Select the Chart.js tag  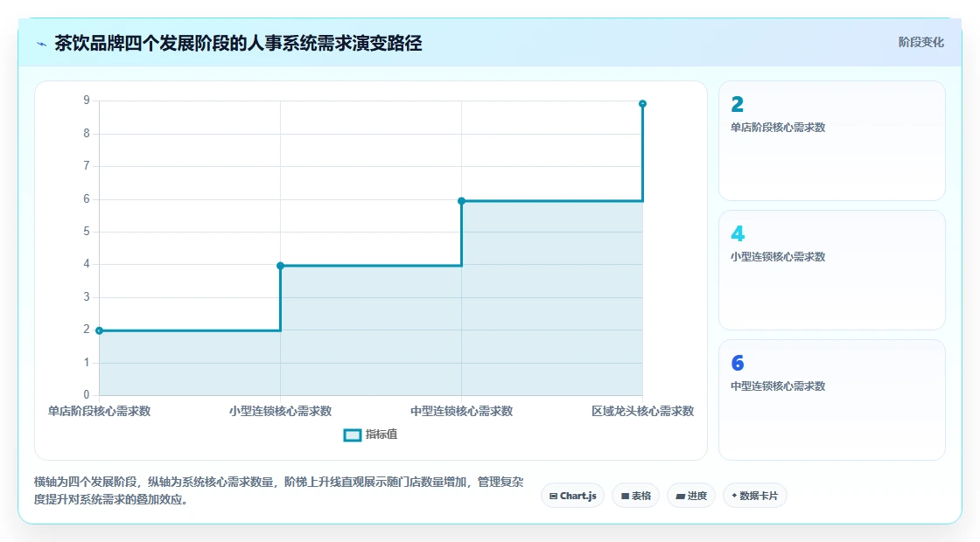coord(572,496)
